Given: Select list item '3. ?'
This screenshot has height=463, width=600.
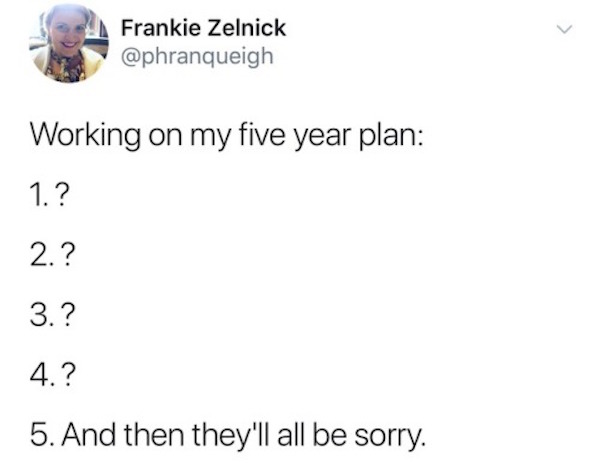Looking at the screenshot, I should point(50,315).
